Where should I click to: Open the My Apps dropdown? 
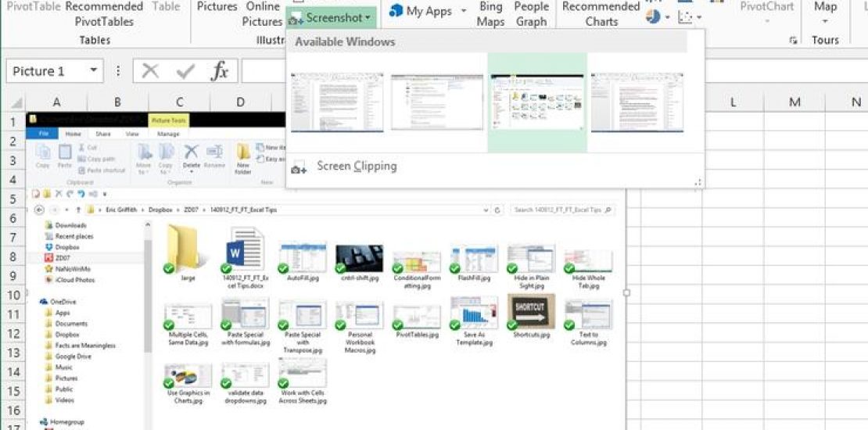pos(463,12)
